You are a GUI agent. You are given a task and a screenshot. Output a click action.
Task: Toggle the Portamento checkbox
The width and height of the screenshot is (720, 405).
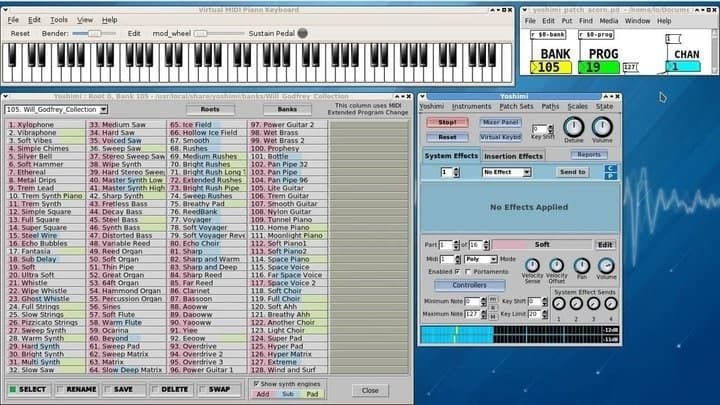tap(468, 271)
